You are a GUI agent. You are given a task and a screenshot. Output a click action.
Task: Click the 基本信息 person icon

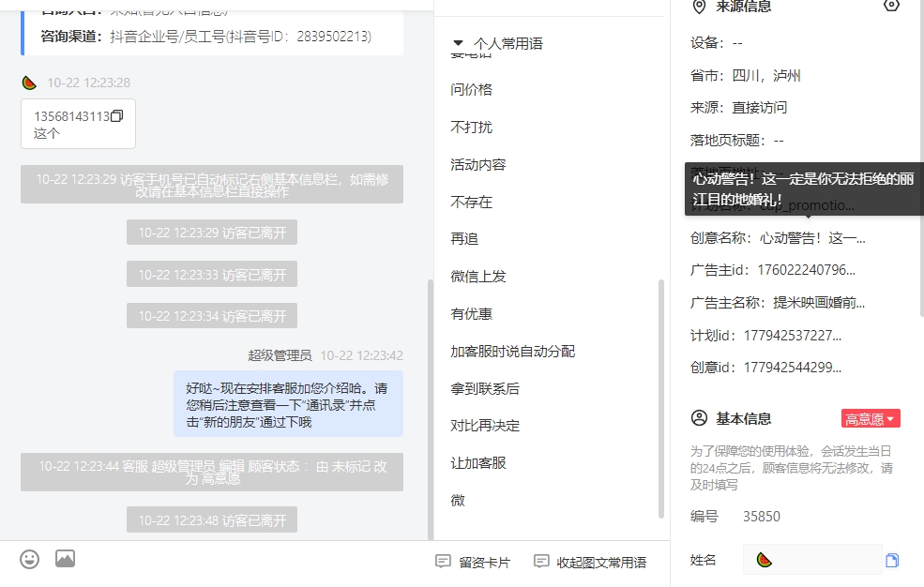[699, 418]
